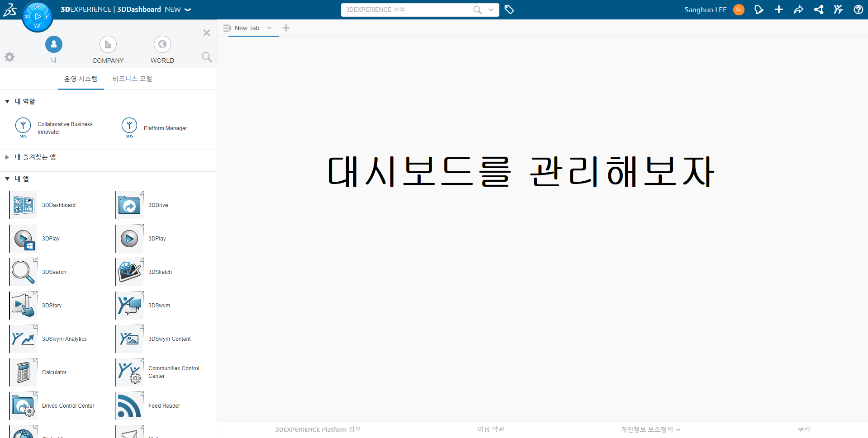Open the 3DDashboard app icon
Viewport: 868px width, 438px height.
tap(23, 205)
